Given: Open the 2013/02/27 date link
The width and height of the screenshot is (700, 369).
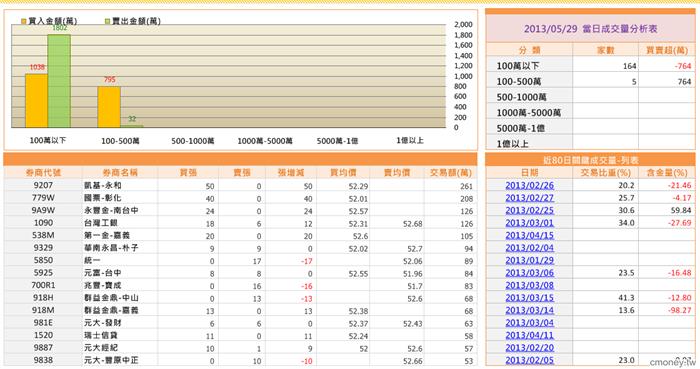Looking at the screenshot, I should (x=529, y=198).
